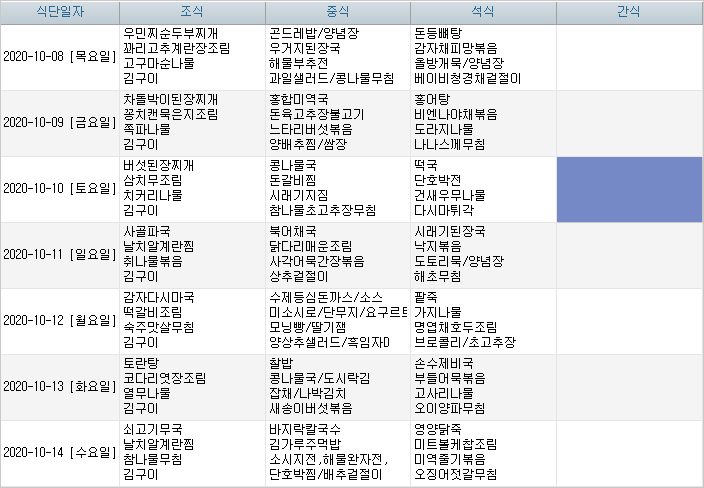
Task: Select the 석식 column header
Action: pos(482,12)
